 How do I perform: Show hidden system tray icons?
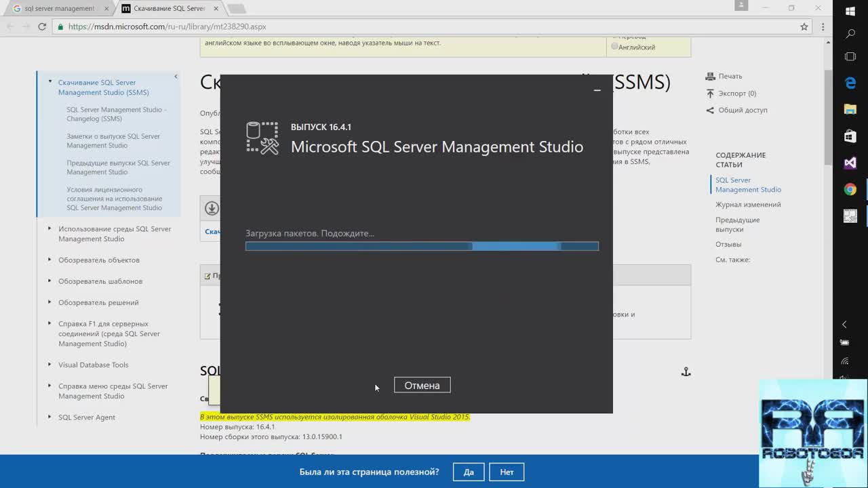[844, 325]
